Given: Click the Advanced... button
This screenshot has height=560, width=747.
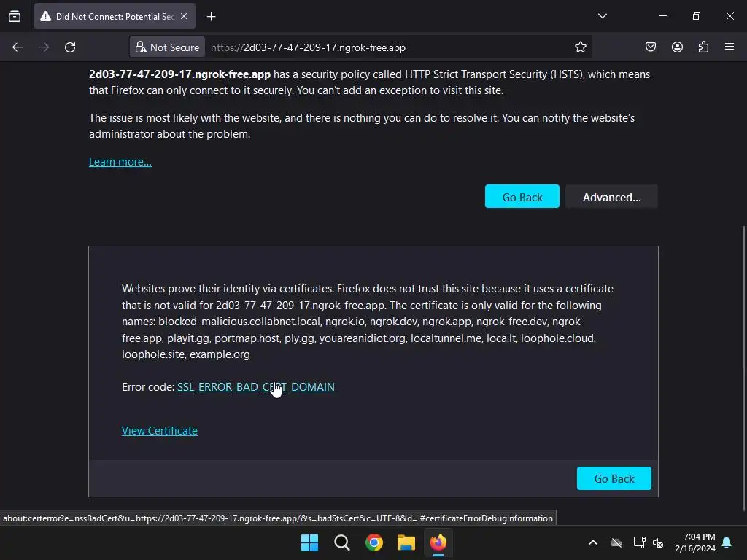Looking at the screenshot, I should (612, 197).
